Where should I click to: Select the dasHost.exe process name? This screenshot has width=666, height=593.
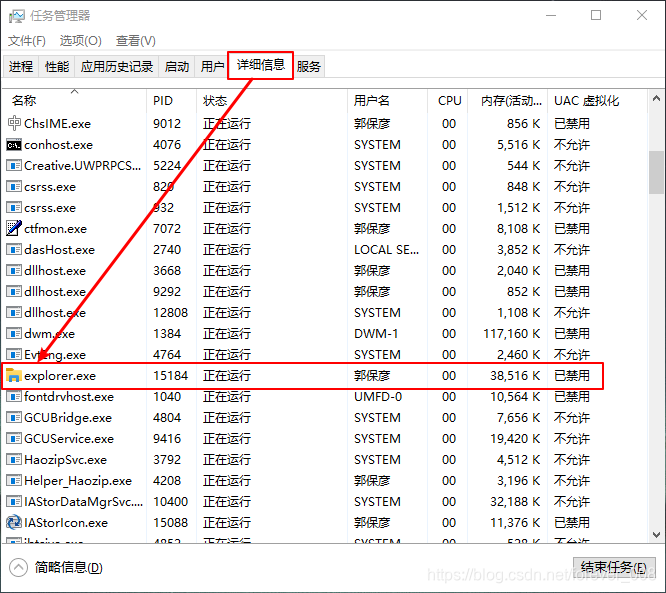pyautogui.click(x=59, y=250)
